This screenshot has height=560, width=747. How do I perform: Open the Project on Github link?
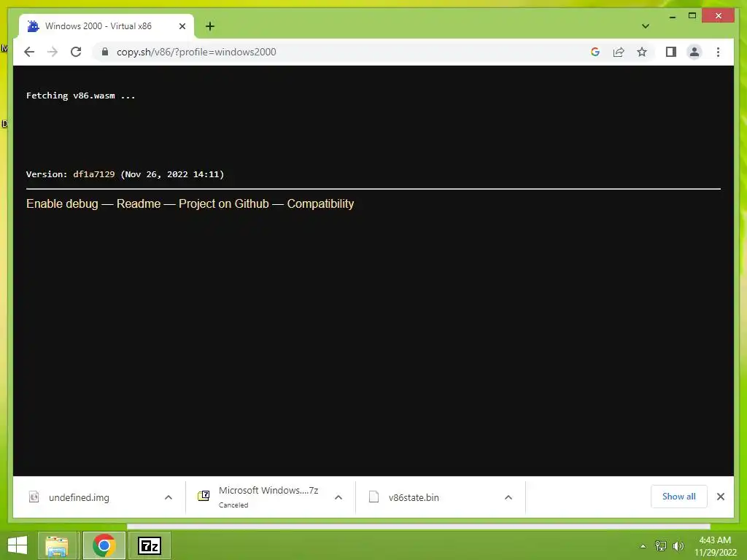click(224, 203)
